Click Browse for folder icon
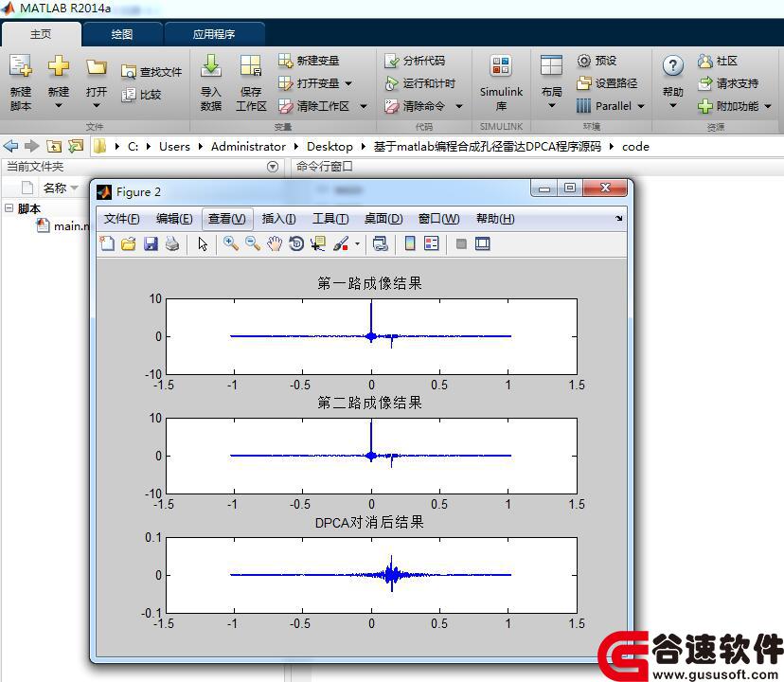 [76, 146]
